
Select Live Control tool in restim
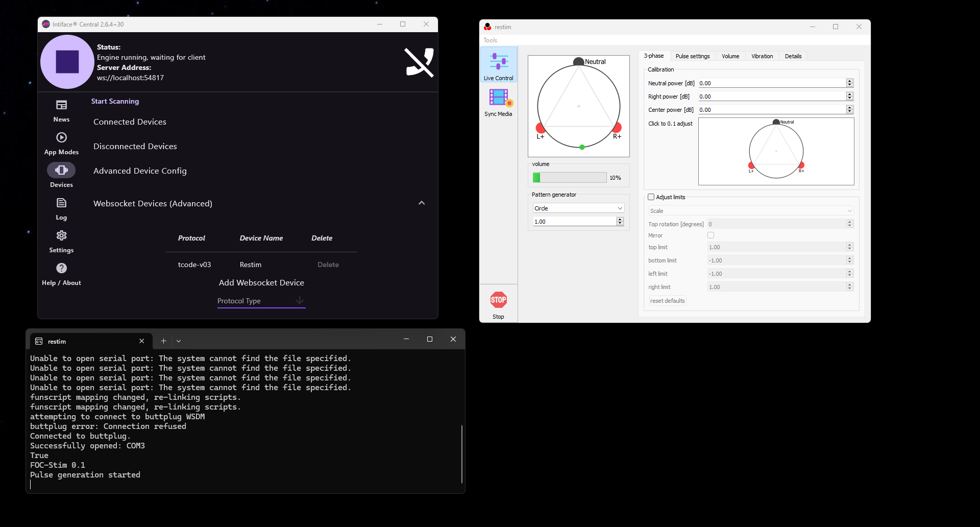click(499, 65)
